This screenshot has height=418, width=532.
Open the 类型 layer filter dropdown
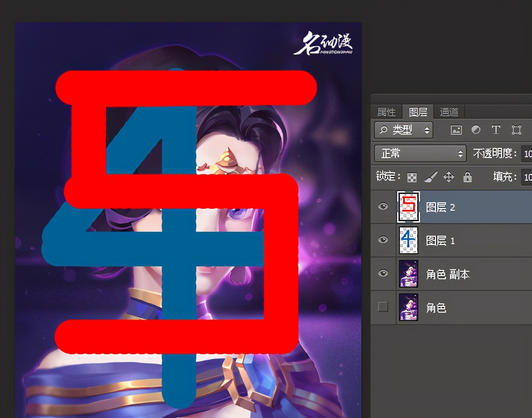point(404,130)
